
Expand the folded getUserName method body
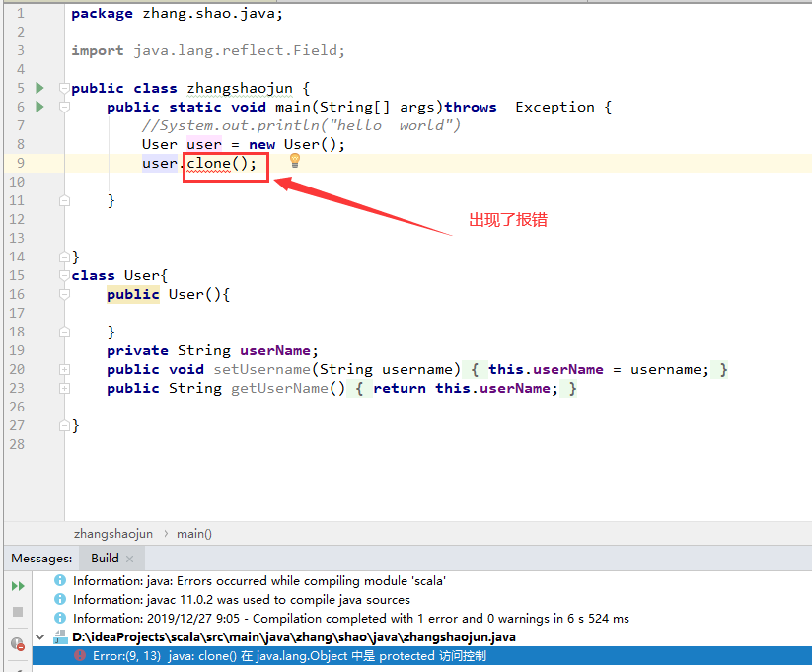64,388
